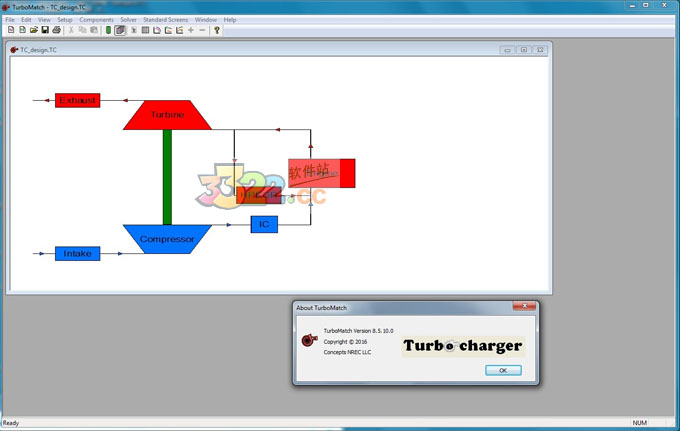
Task: Click the second chart plot toolbar icon
Action: pyautogui.click(x=168, y=30)
